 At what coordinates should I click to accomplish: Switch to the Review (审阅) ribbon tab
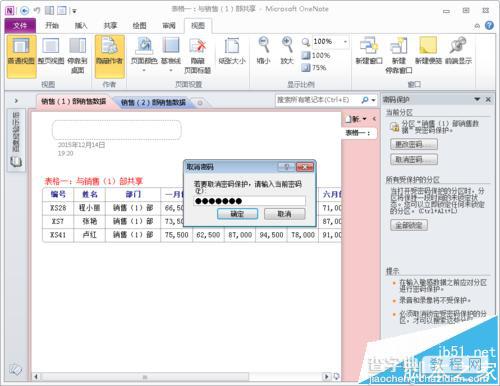[169, 26]
